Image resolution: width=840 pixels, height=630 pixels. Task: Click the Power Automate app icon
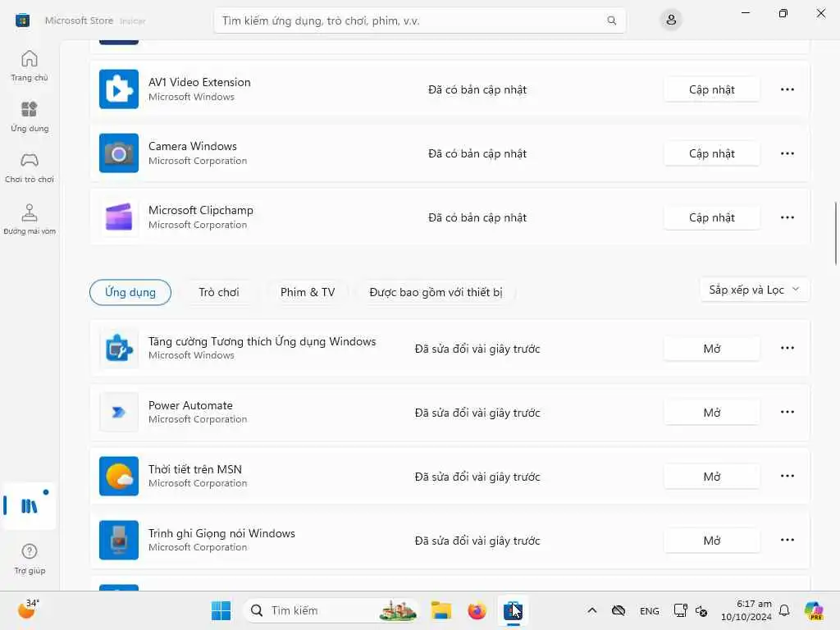click(119, 412)
